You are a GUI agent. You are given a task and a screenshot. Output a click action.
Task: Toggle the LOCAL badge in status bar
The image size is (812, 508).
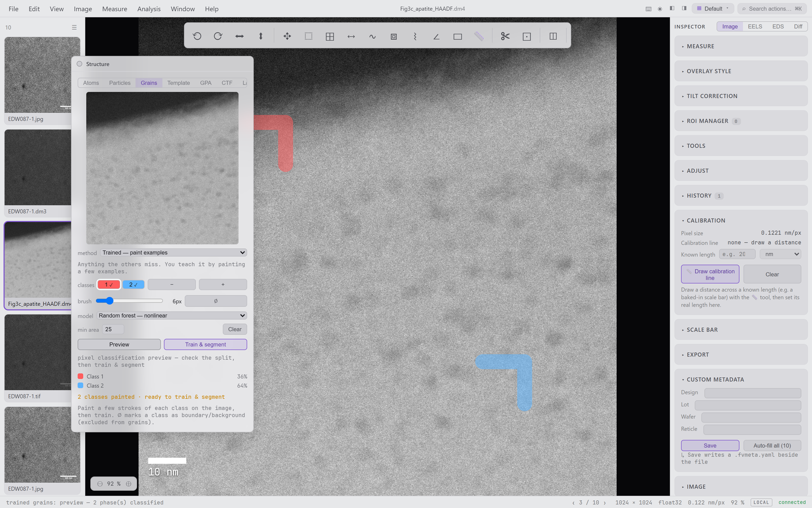click(x=761, y=502)
